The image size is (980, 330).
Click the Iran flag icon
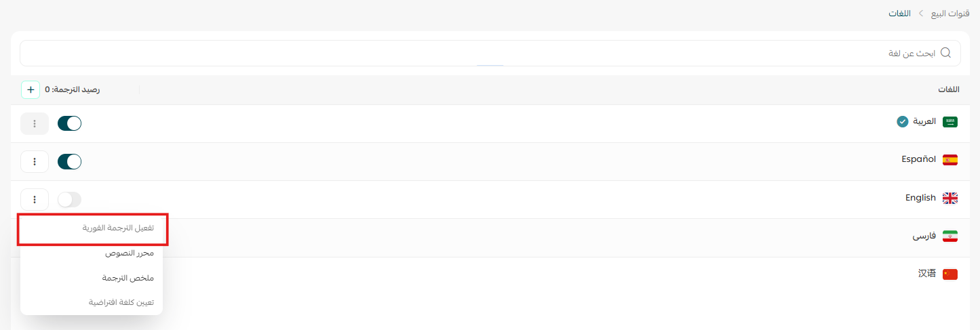(950, 236)
